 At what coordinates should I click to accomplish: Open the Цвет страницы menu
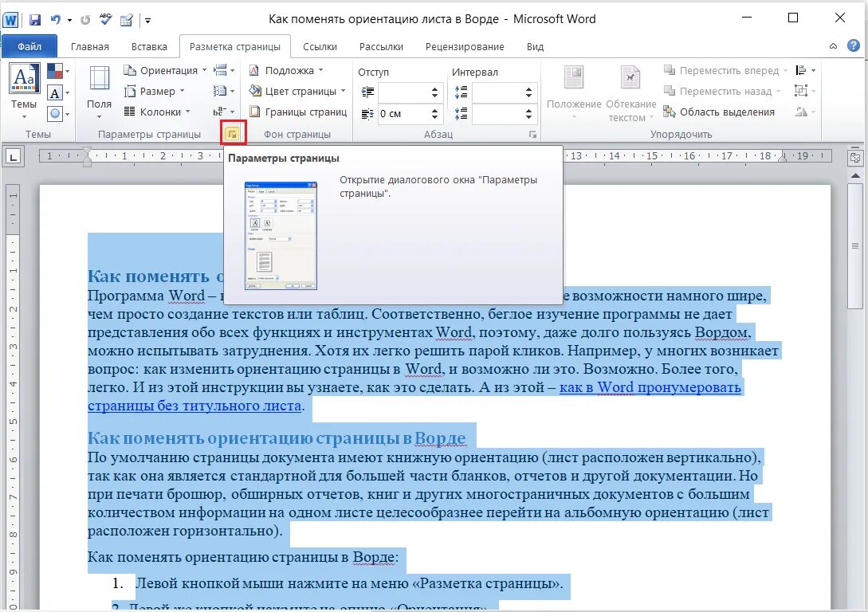pyautogui.click(x=297, y=92)
